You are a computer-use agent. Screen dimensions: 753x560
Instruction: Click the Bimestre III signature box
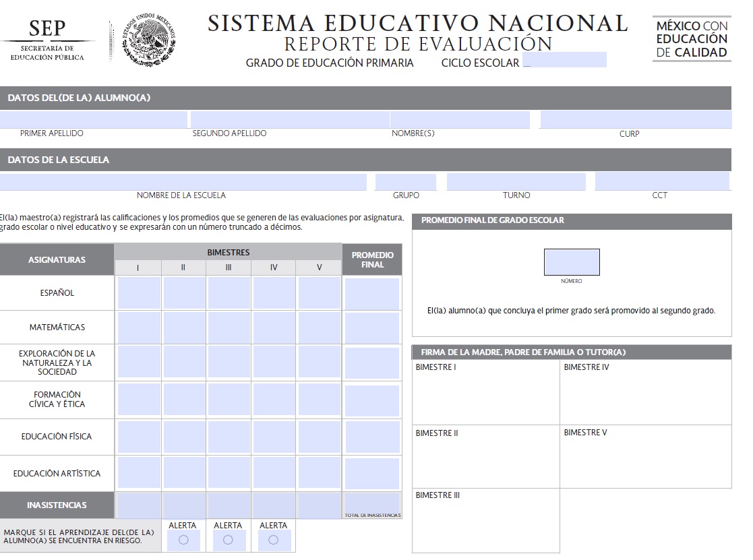(486, 521)
